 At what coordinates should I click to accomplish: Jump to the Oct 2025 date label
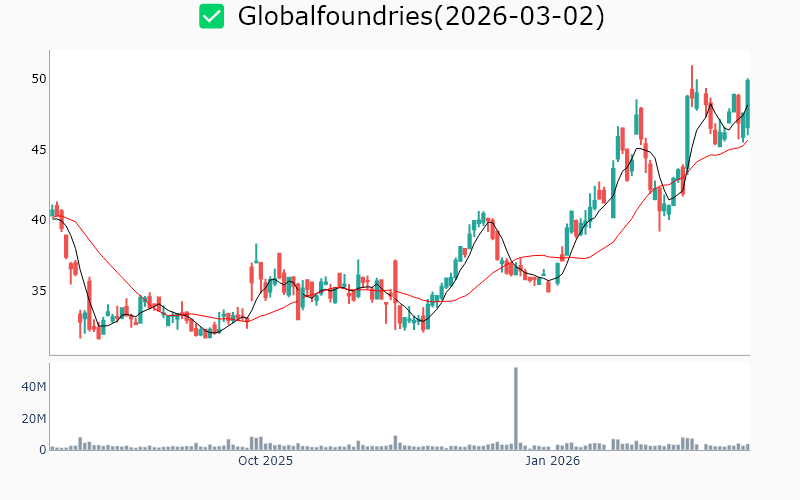pos(265,462)
